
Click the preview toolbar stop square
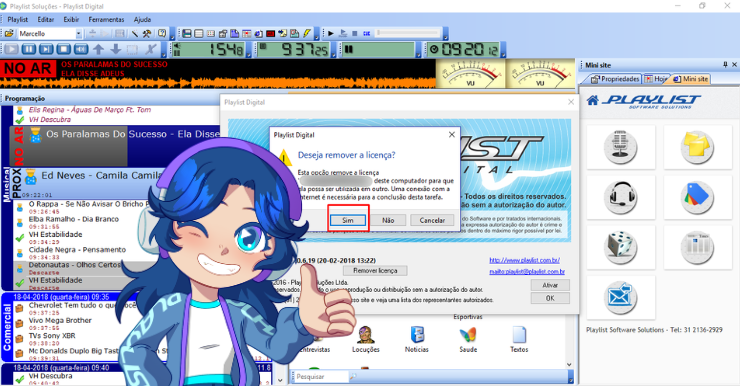pyautogui.click(x=354, y=34)
